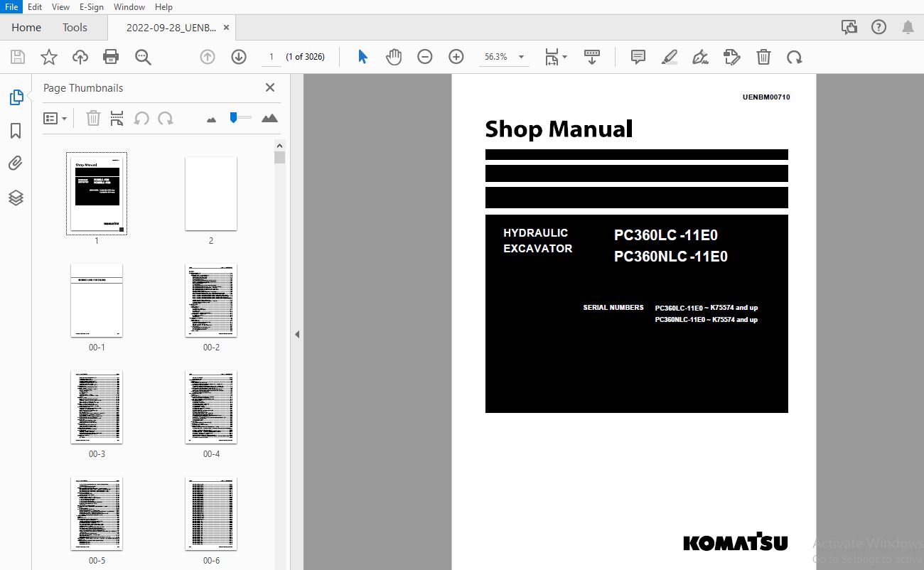924x570 pixels.
Task: Open the Attachments paperclip panel
Action: pyautogui.click(x=16, y=164)
